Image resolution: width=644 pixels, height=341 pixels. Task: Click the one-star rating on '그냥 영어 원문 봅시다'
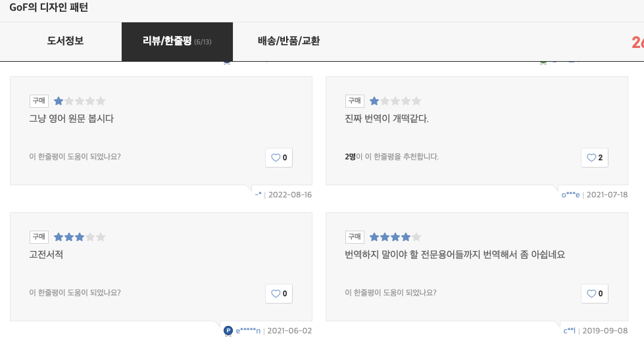(x=80, y=101)
